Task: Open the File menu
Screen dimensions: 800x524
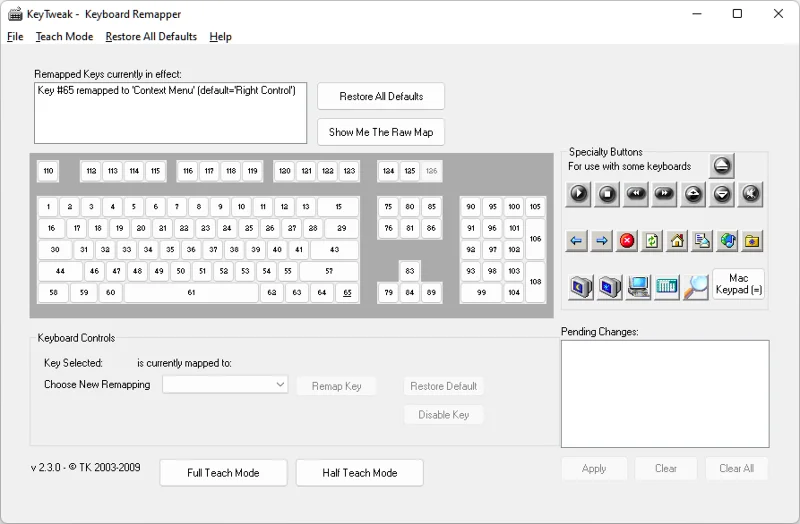Action: 15,37
